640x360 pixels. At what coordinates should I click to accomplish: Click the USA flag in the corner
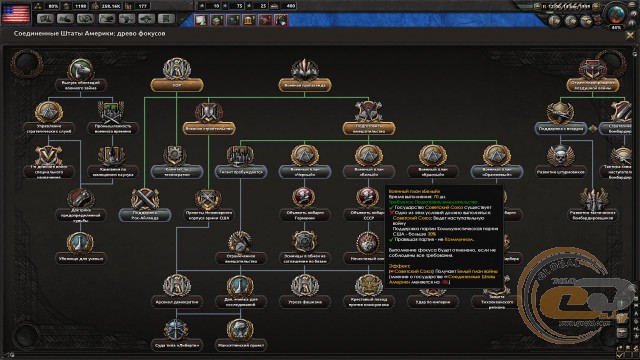16,13
